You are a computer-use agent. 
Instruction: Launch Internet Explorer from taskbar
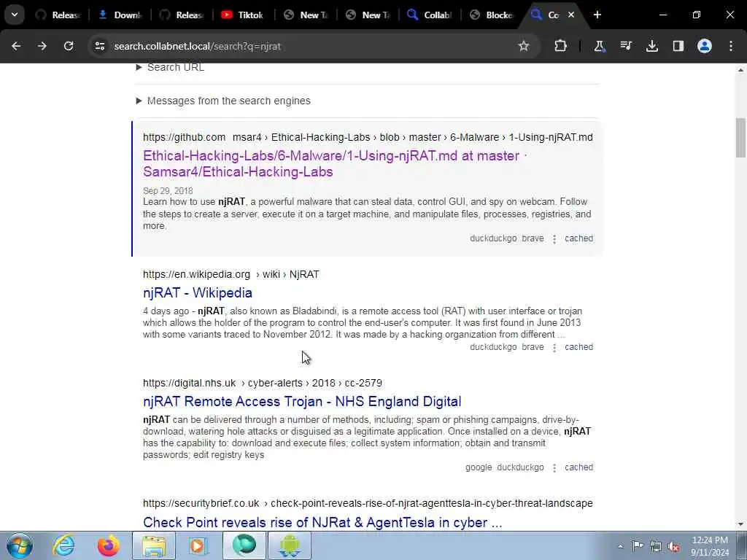(64, 545)
